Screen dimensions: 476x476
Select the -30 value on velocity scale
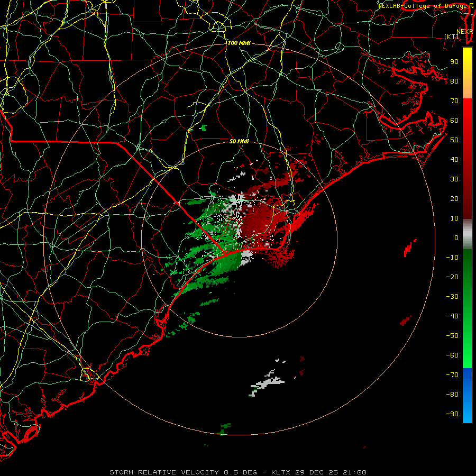[452, 297]
